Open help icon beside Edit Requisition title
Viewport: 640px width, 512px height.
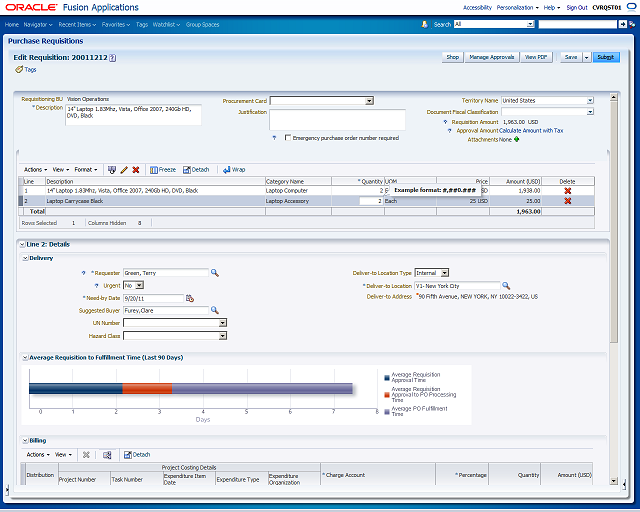click(113, 58)
